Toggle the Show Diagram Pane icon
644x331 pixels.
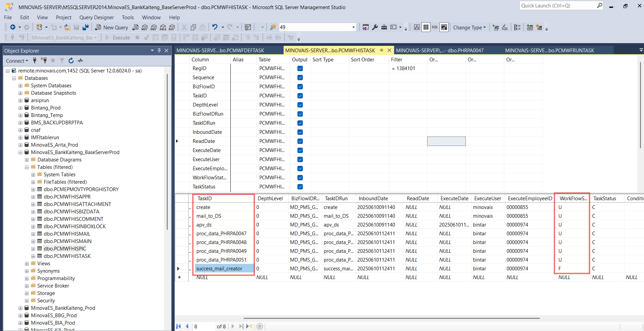coord(417,27)
